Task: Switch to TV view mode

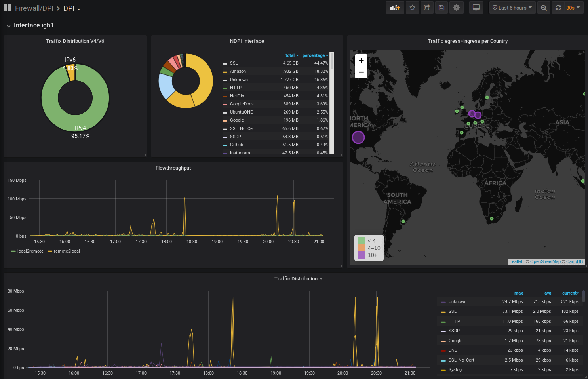Action: tap(476, 8)
